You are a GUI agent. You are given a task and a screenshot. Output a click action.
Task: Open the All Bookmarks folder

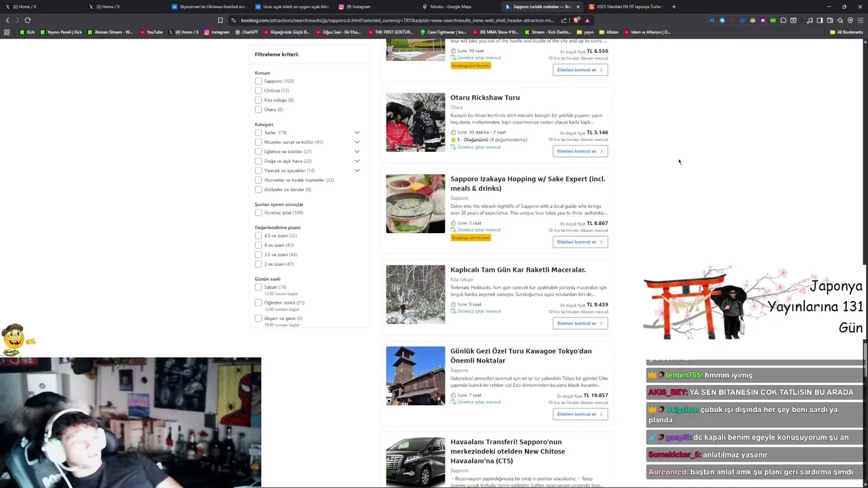(846, 32)
